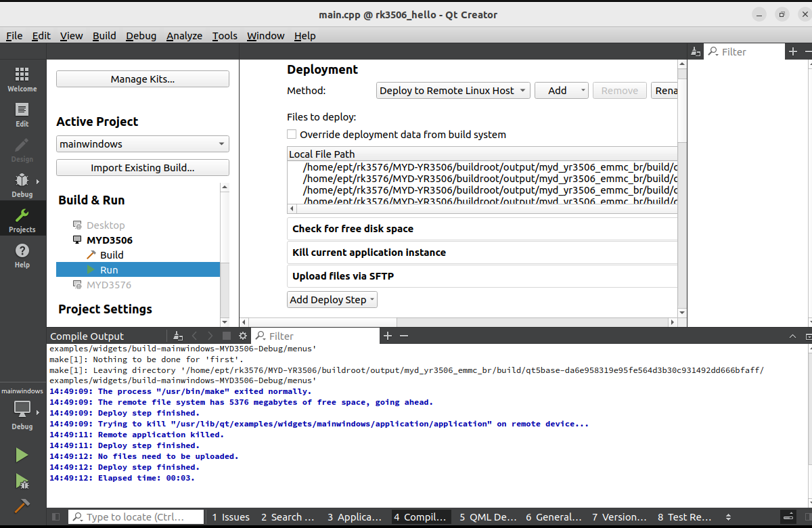Zoom in the right pane with plus
Viewport: 812px width, 528px height.
[x=793, y=51]
